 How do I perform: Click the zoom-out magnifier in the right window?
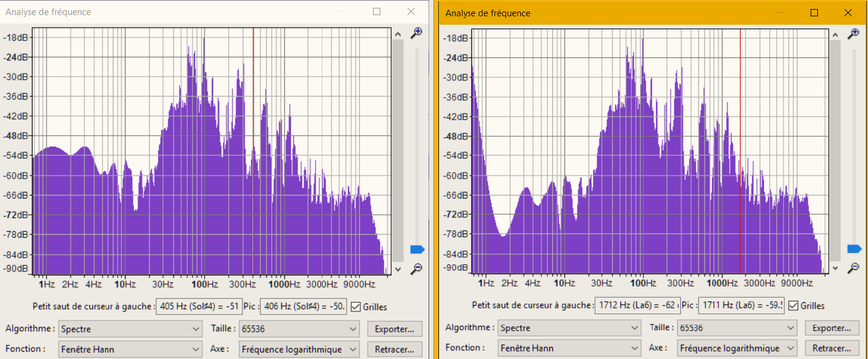tap(854, 267)
